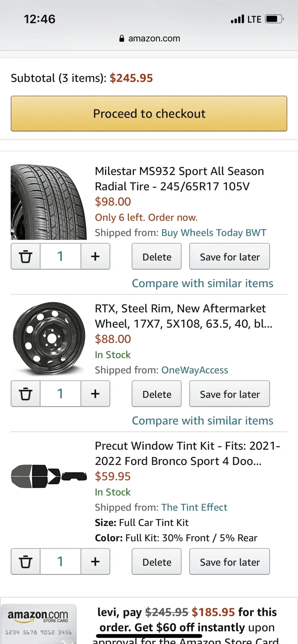This screenshot has width=298, height=644.
Task: Increase RTX Steel Rim quantity with plus
Action: (95, 394)
